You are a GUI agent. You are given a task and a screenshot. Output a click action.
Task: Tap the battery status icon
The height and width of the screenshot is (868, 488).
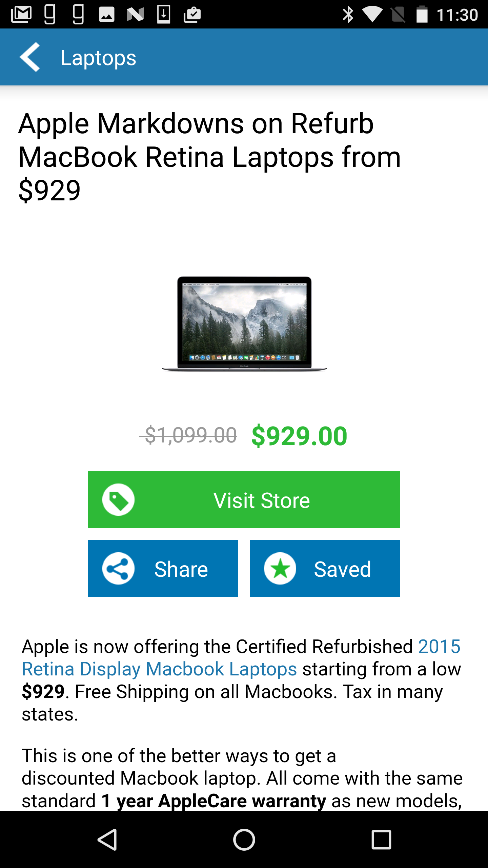click(422, 15)
